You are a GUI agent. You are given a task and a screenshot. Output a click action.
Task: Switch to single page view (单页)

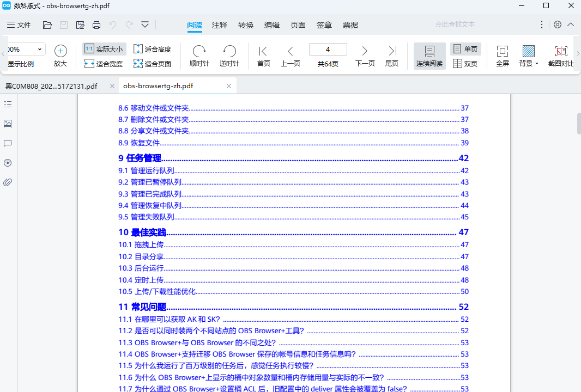point(465,49)
